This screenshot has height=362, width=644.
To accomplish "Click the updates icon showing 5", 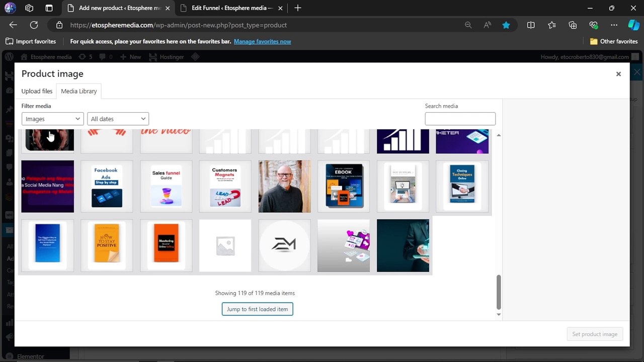I will point(85,57).
